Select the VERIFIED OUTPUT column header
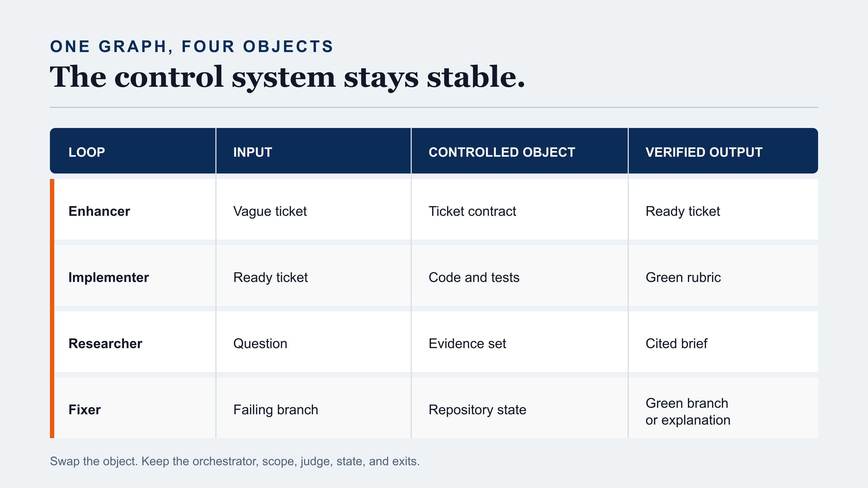Viewport: 868px width, 488px height. [704, 152]
